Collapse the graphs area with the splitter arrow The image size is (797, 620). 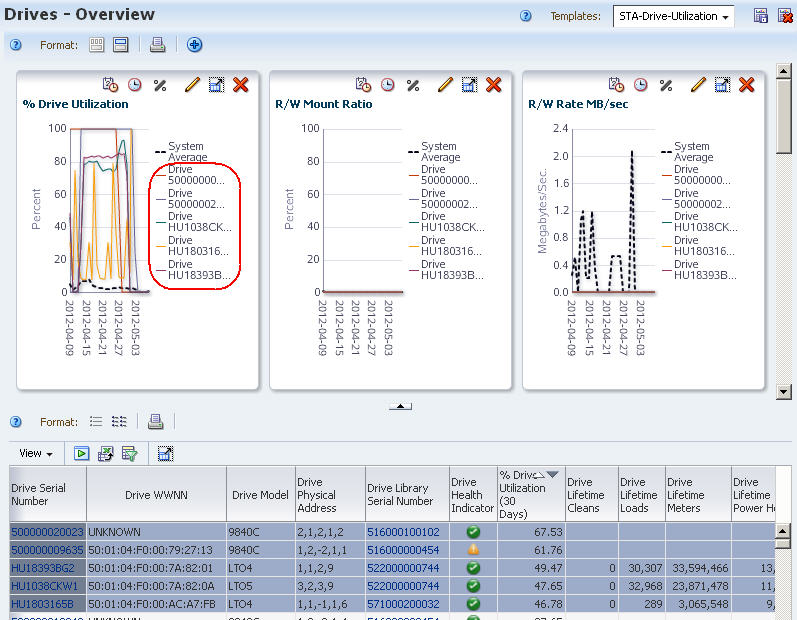click(401, 406)
